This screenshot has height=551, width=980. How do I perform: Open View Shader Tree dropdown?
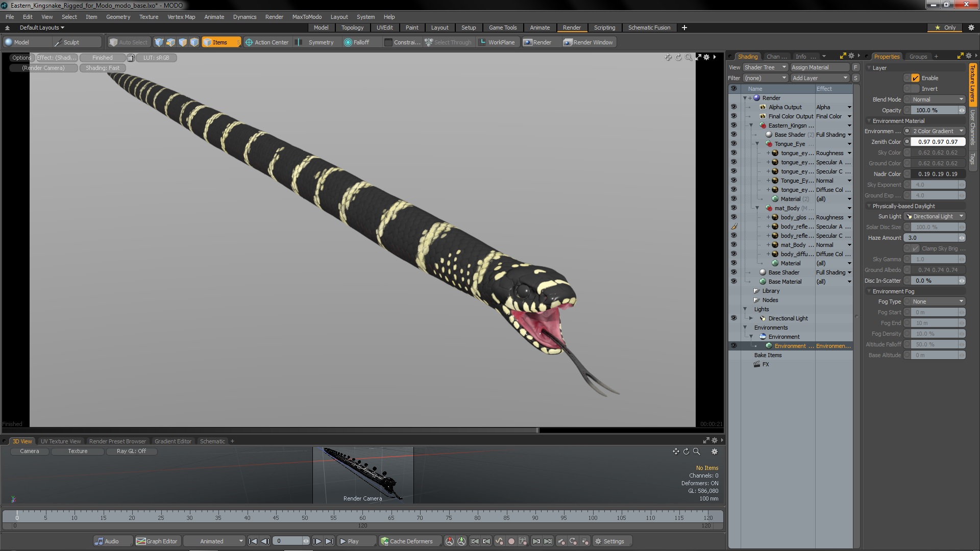click(765, 67)
